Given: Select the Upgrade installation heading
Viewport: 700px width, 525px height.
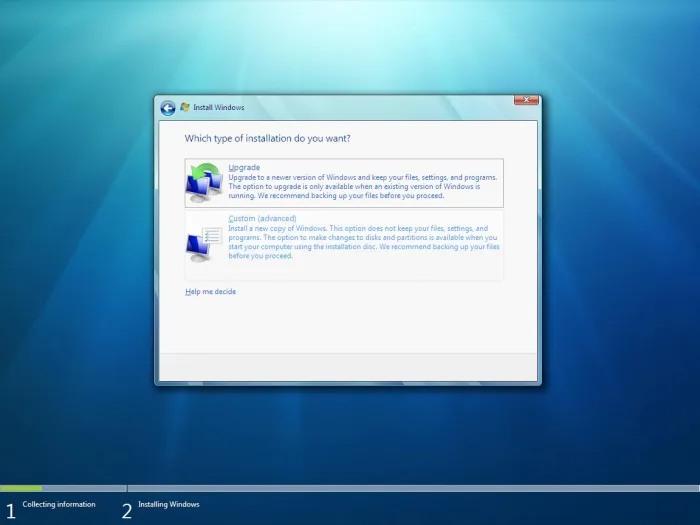Looking at the screenshot, I should click(x=244, y=167).
